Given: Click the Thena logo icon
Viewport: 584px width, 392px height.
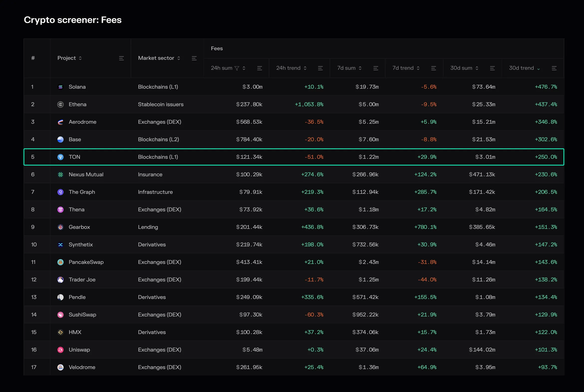Looking at the screenshot, I should pyautogui.click(x=60, y=209).
